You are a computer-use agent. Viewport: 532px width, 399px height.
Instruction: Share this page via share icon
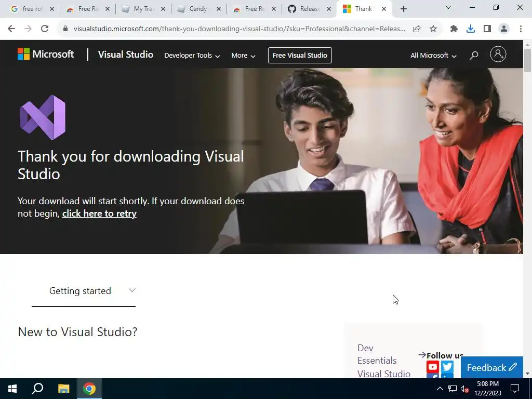click(x=417, y=29)
